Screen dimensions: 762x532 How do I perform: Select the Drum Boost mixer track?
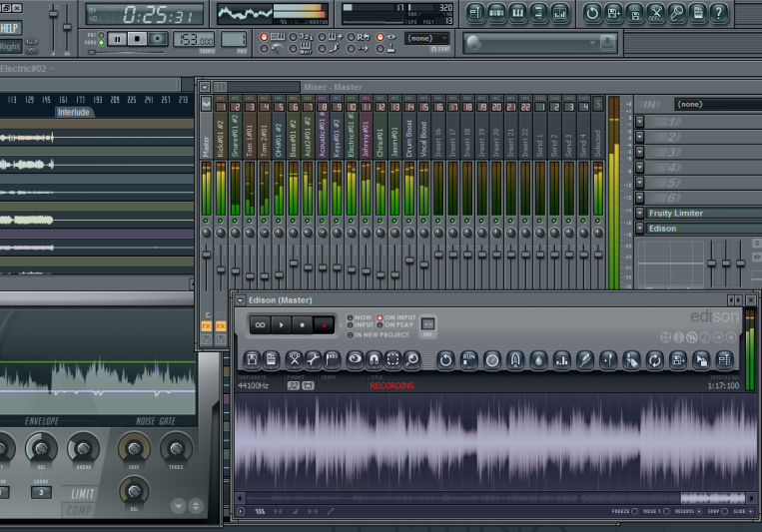409,139
